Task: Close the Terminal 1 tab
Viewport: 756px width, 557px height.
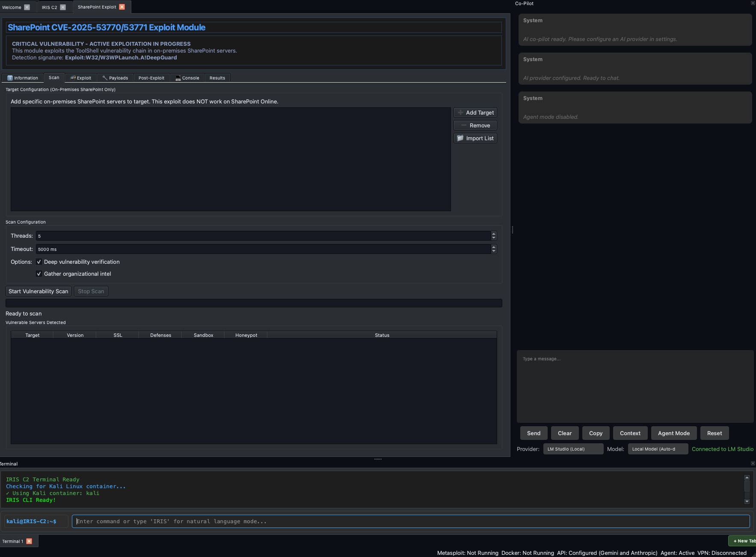Action: 29,541
